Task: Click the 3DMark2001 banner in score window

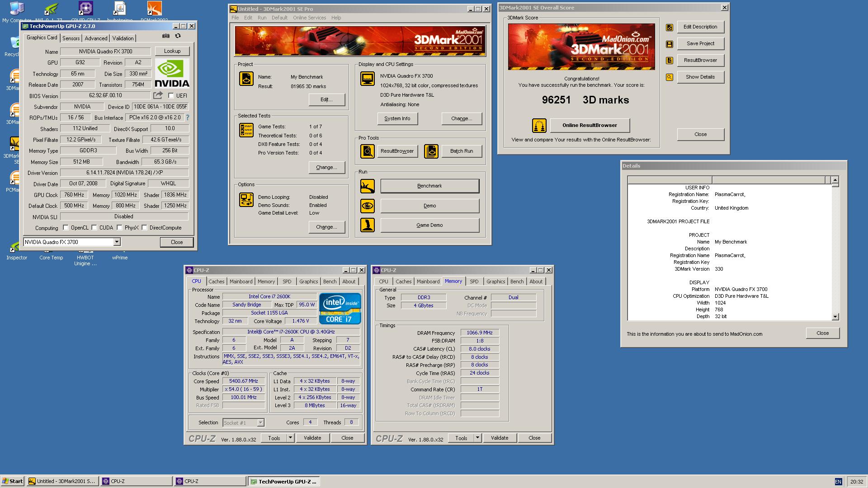Action: tap(581, 47)
